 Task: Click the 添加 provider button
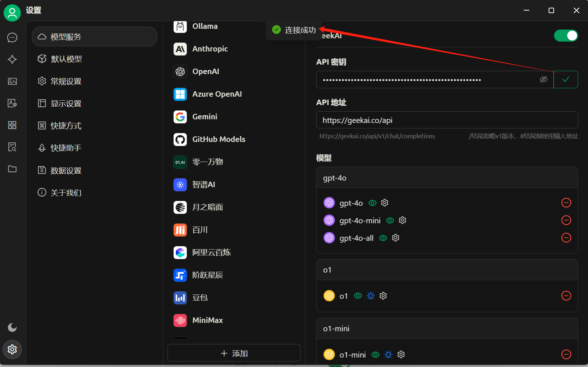[x=234, y=353]
